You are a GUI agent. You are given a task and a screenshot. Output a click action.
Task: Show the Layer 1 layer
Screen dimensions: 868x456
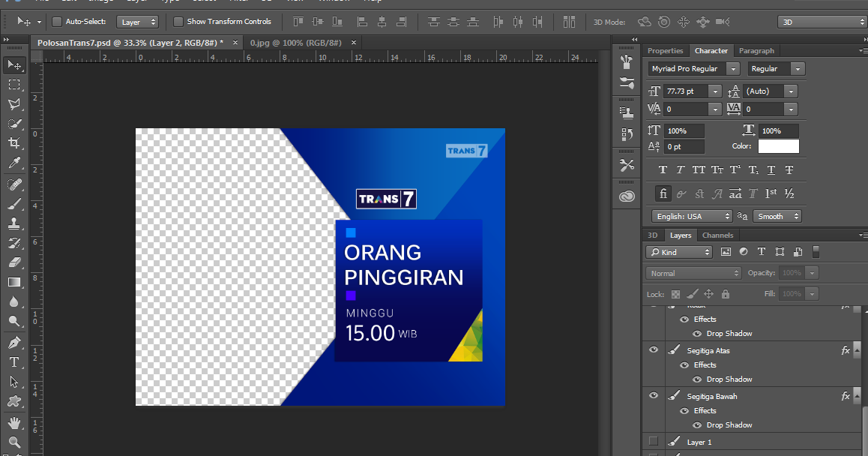click(x=654, y=442)
